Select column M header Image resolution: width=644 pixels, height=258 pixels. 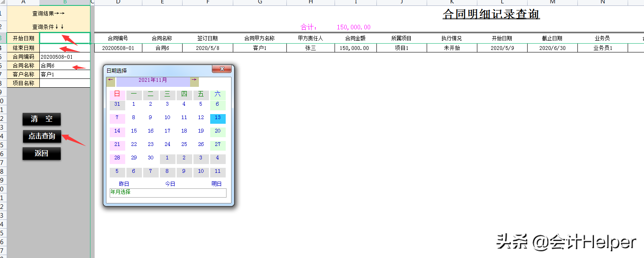click(553, 3)
